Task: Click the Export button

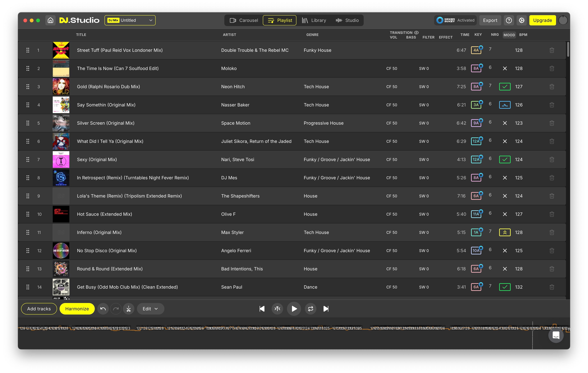Action: pos(490,20)
